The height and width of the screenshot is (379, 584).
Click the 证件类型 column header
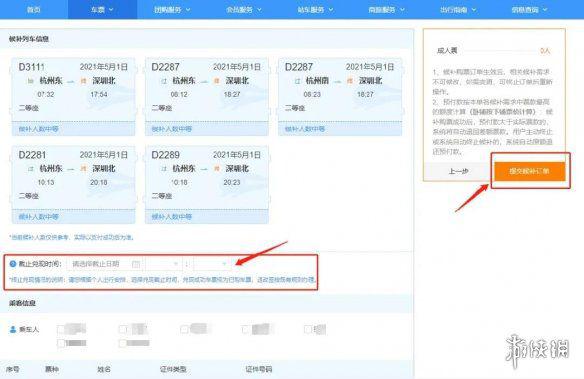tap(173, 369)
